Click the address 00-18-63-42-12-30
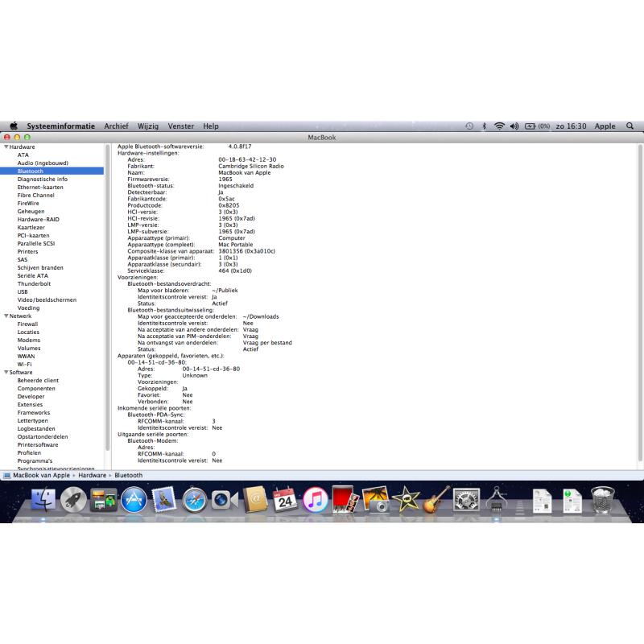644x644 pixels. 247,159
